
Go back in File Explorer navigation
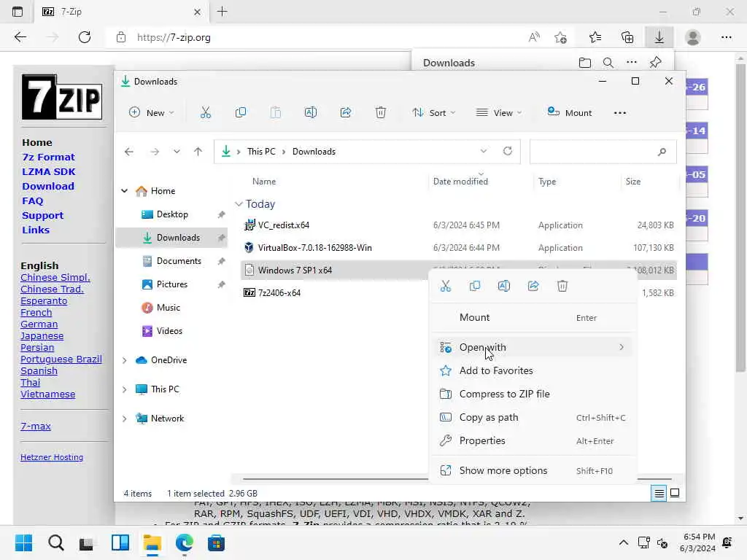click(129, 152)
